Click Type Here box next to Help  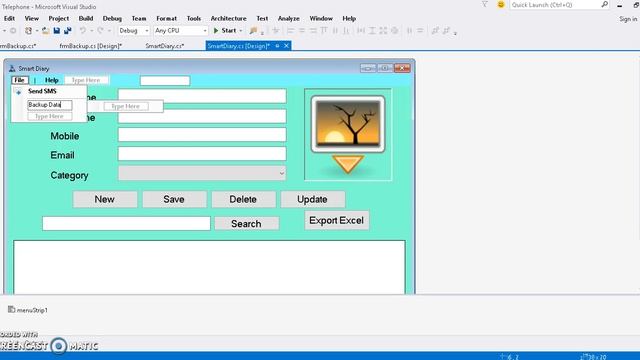[86, 80]
